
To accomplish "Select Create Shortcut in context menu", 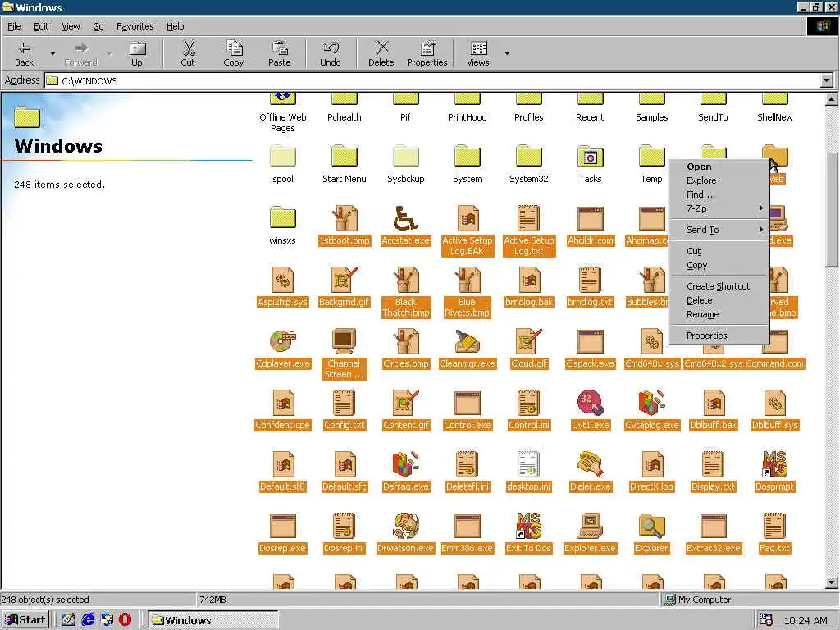I will (x=719, y=286).
